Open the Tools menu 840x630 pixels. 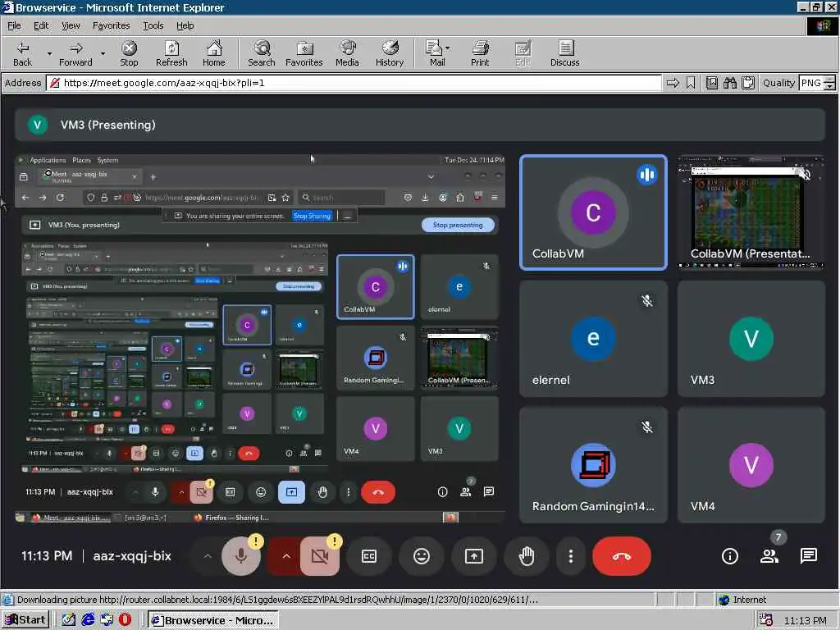[153, 25]
